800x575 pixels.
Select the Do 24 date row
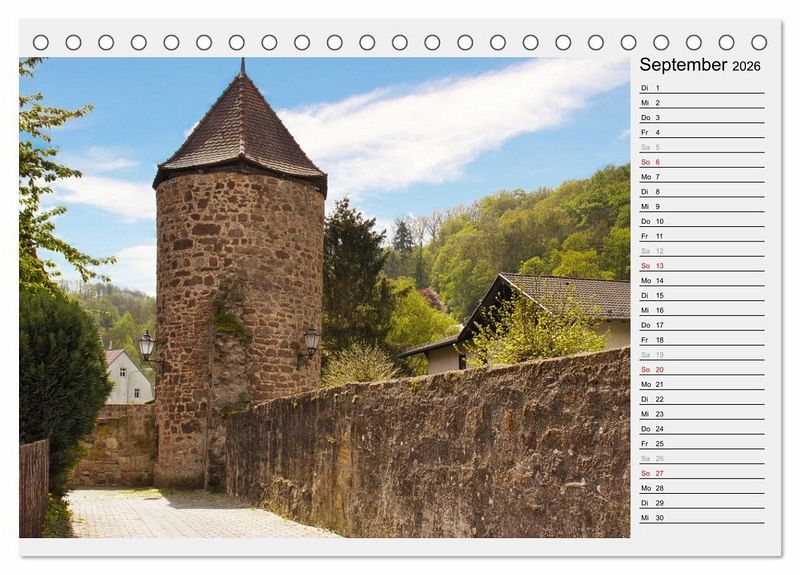pos(700,428)
